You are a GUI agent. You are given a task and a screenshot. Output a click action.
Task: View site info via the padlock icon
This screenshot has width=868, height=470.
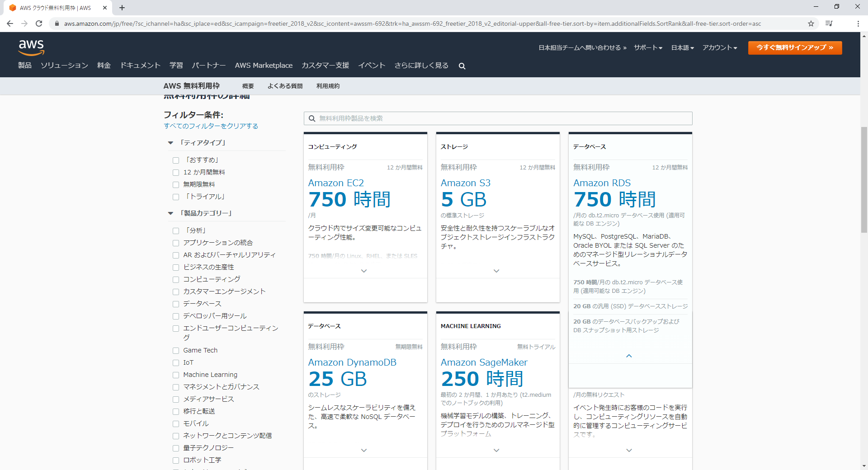click(x=57, y=23)
